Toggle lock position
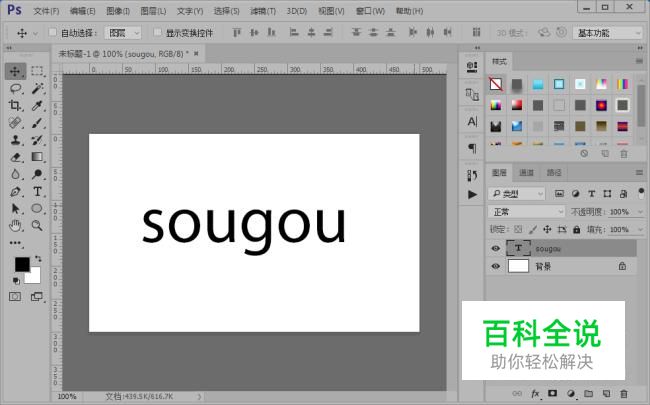The height and width of the screenshot is (405, 650). click(547, 229)
